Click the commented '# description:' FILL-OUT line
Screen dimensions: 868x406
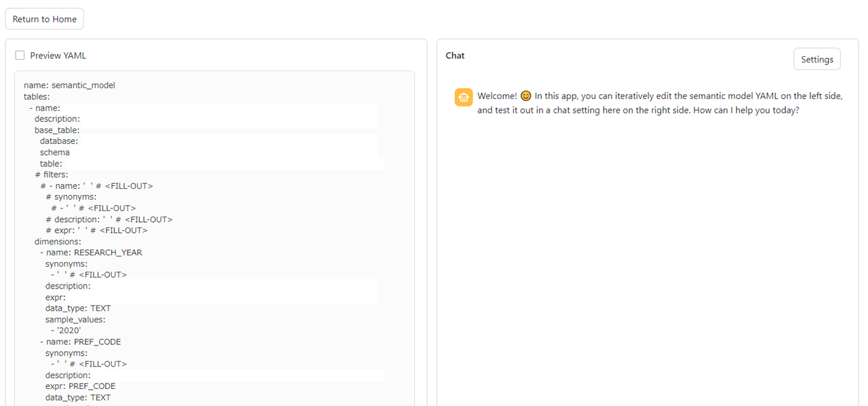click(x=109, y=219)
